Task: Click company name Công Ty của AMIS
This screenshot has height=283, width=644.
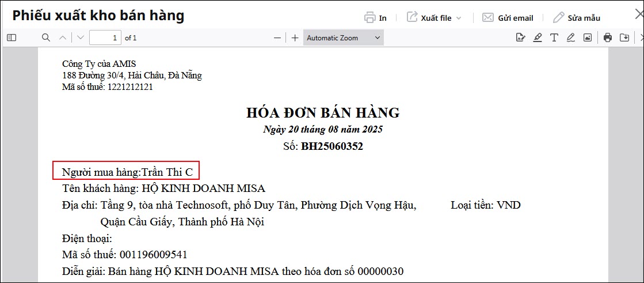Action: pos(99,64)
